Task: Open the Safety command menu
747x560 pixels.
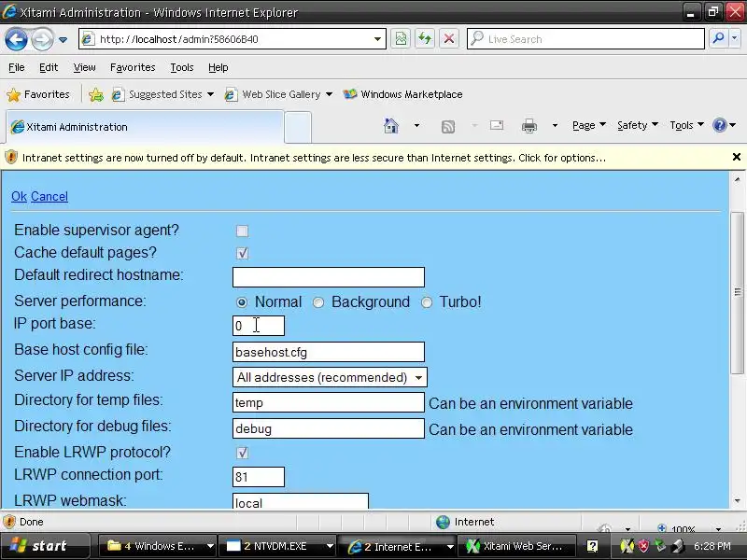Action: tap(638, 125)
